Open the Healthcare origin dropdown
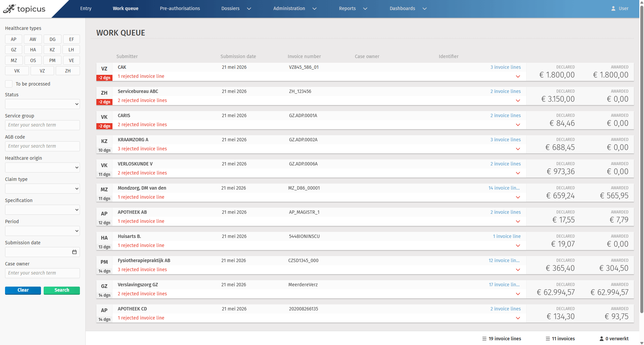 tap(42, 167)
